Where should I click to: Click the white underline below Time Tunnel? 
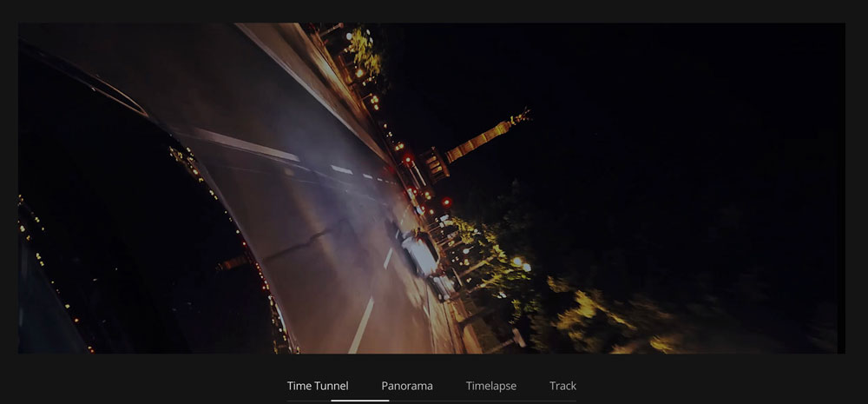[x=359, y=401]
